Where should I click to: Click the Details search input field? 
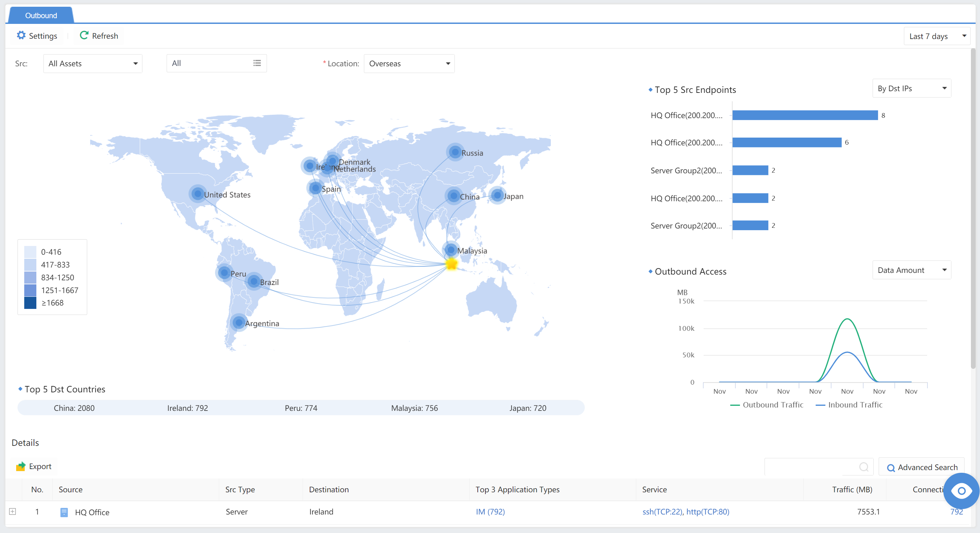point(810,467)
